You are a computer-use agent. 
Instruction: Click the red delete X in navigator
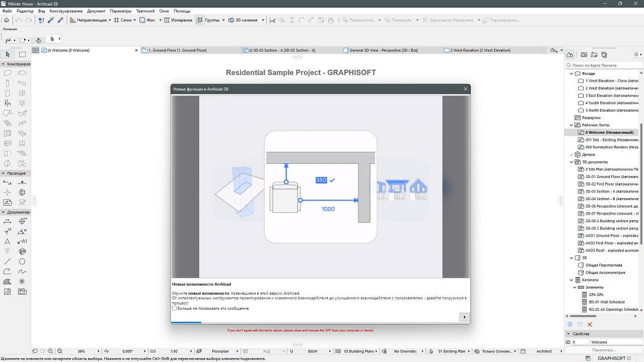(x=590, y=325)
